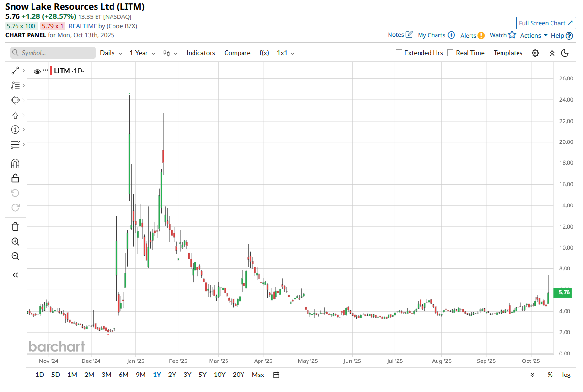Select the 20Y range

(239, 375)
